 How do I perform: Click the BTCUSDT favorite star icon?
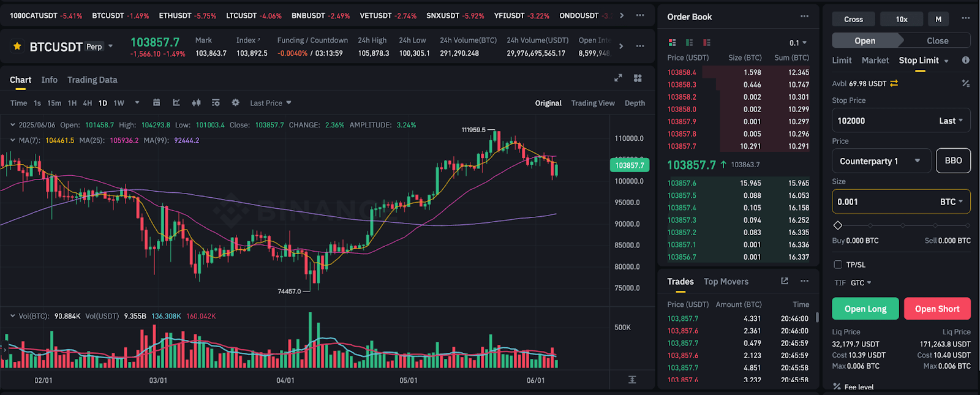17,47
